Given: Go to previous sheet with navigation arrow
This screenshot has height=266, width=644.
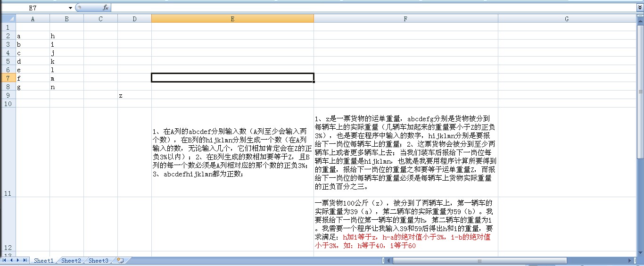Looking at the screenshot, I should pos(11,260).
